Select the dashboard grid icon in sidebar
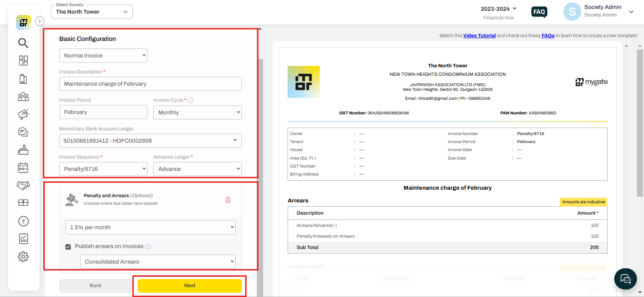644x297 pixels. pos(23,60)
